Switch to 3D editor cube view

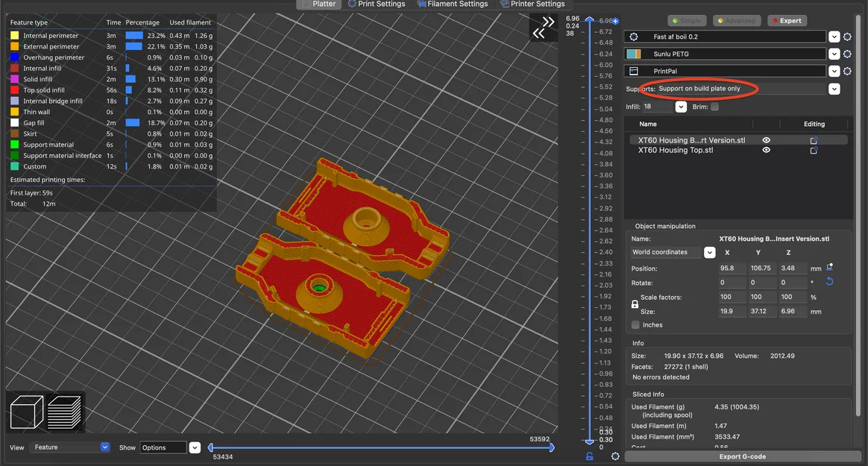tap(26, 412)
